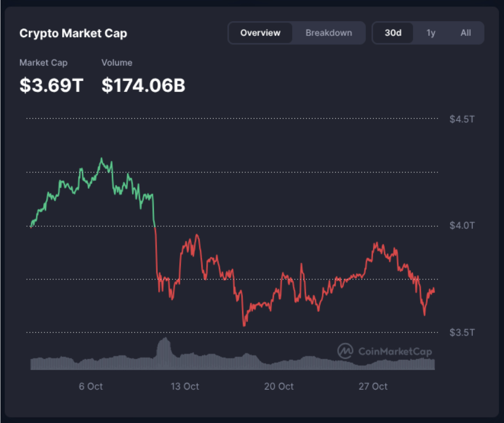Click the 20 Oct date label
The width and height of the screenshot is (504, 423).
[x=279, y=386]
